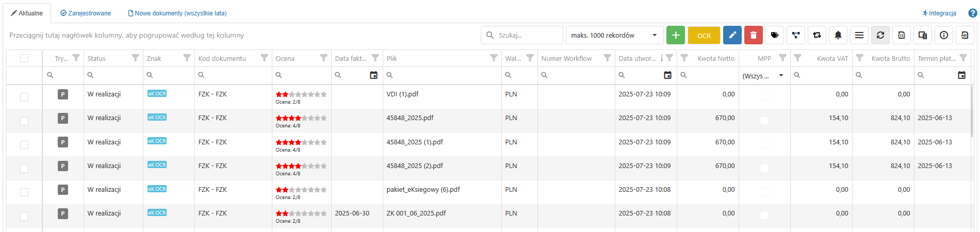Click the yellow OCR button
The height and width of the screenshot is (232, 980).
(x=704, y=35)
